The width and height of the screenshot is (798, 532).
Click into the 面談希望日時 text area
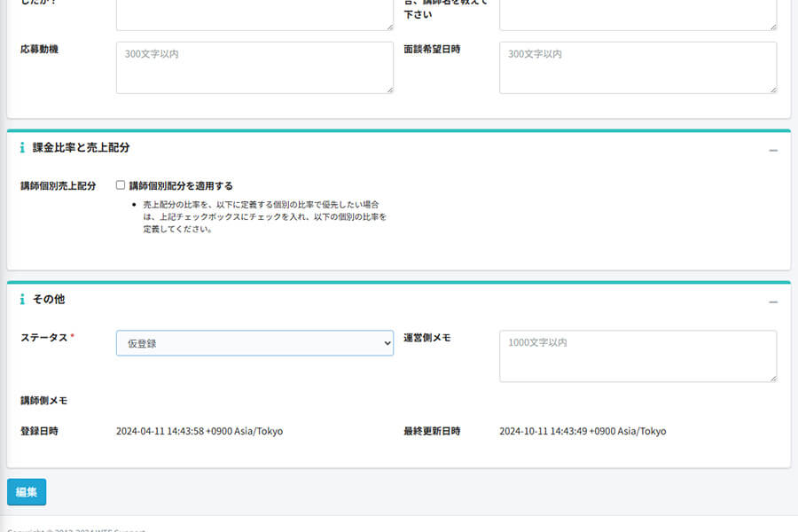coord(638,67)
